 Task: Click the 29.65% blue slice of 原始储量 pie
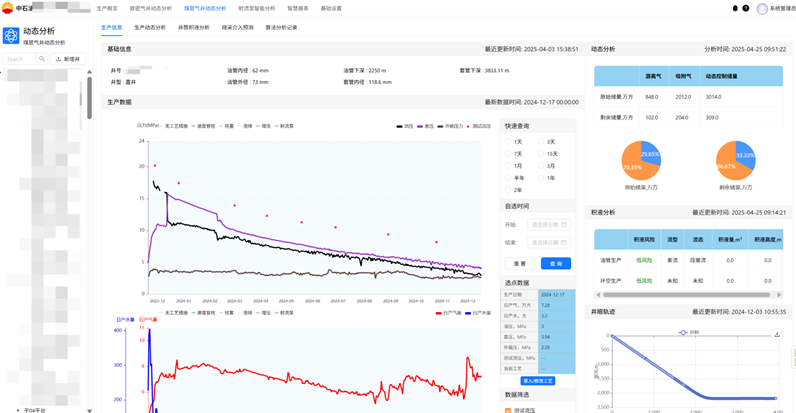click(x=650, y=154)
